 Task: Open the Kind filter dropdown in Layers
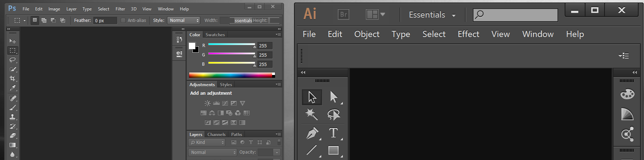coord(207,142)
